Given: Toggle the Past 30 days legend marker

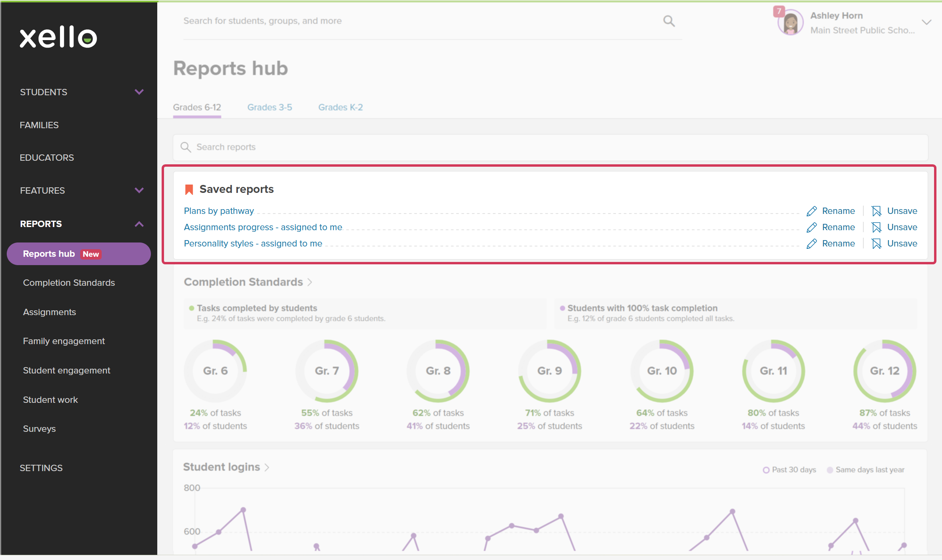Looking at the screenshot, I should tap(766, 470).
